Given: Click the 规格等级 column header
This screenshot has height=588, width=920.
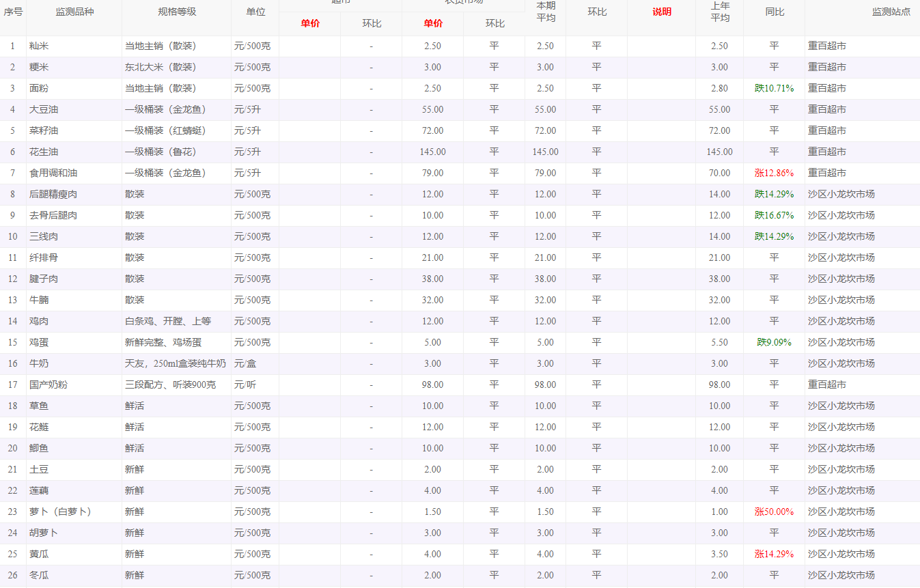Looking at the screenshot, I should (x=176, y=12).
